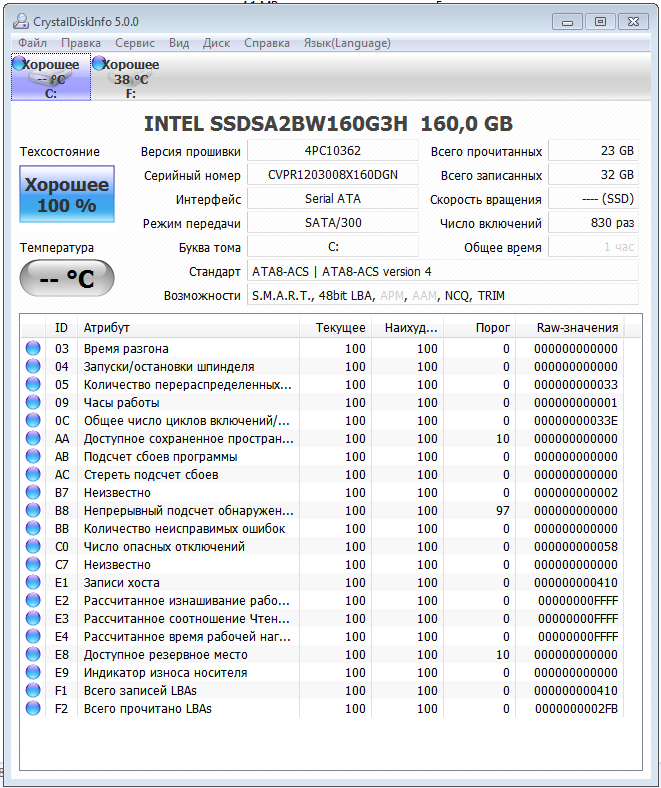Open the Язык(Language) menu
Image resolution: width=661 pixels, height=788 pixels.
pyautogui.click(x=347, y=43)
